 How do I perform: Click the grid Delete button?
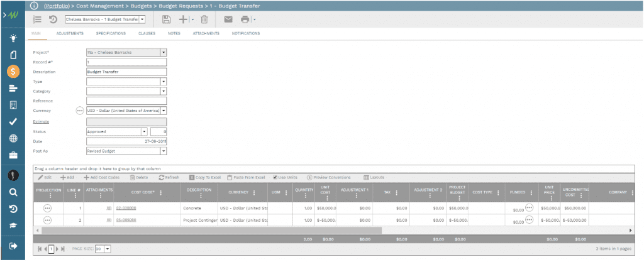point(139,178)
